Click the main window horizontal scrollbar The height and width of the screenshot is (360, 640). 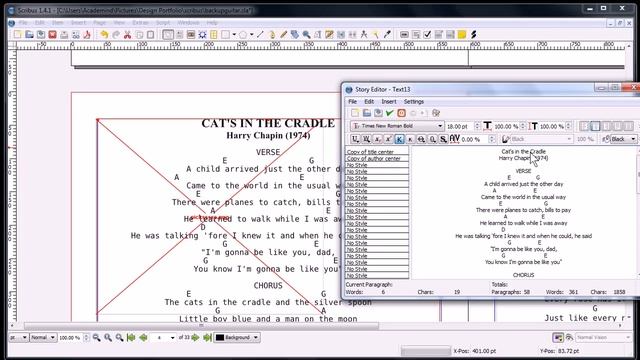point(316,326)
